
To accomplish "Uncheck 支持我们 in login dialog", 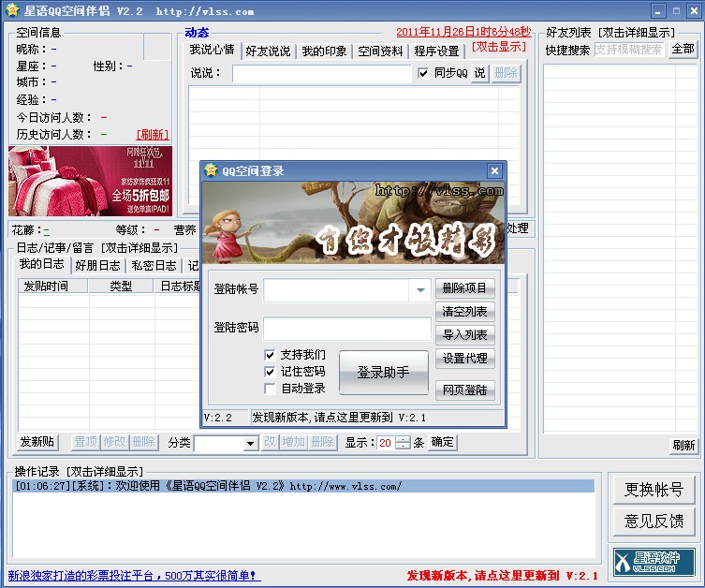I will [x=270, y=355].
